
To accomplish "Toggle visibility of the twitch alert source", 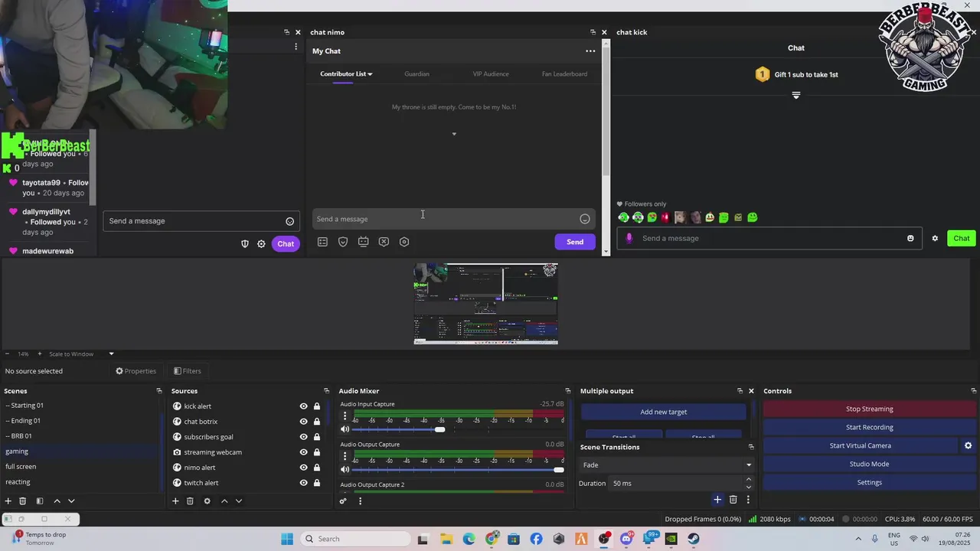I will (303, 483).
